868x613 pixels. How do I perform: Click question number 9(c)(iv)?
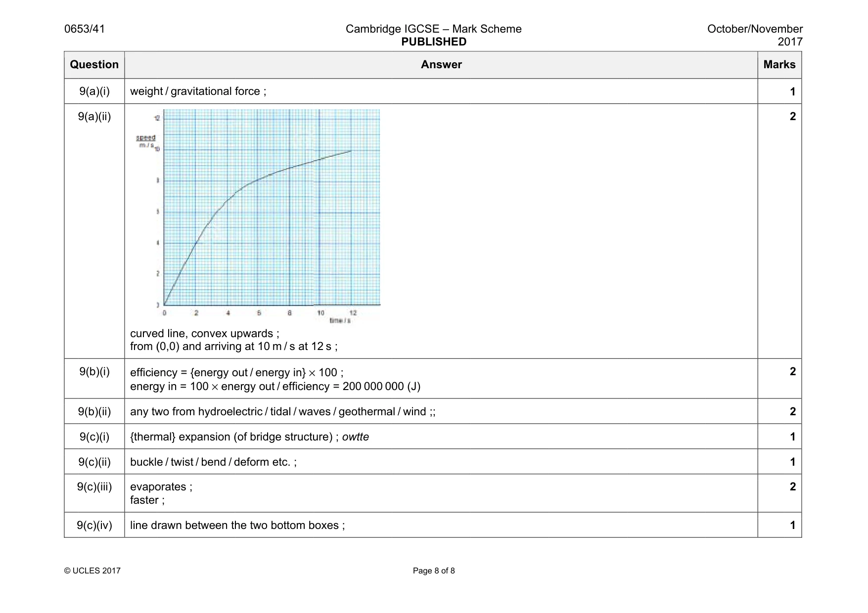pyautogui.click(x=94, y=525)
